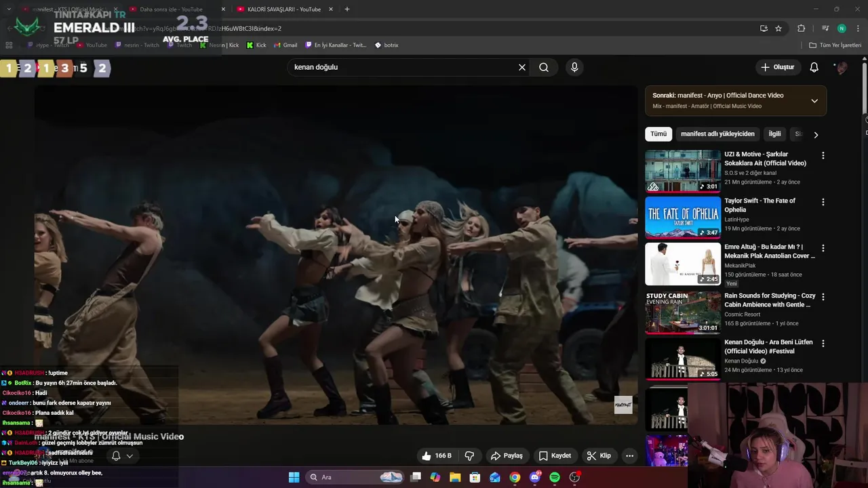This screenshot has width=868, height=488.
Task: Open Copilot from the taskbar
Action: (x=435, y=477)
